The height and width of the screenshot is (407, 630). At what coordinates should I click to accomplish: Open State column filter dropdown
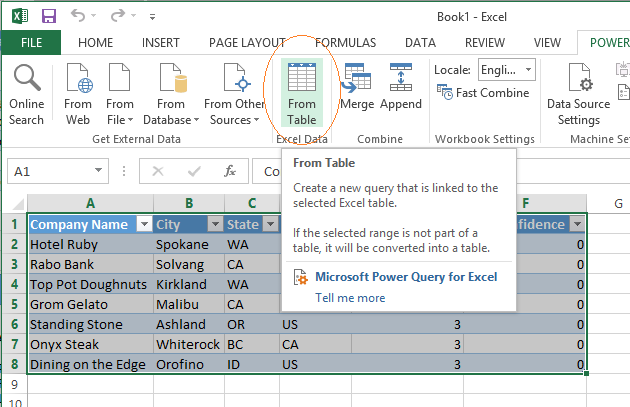coord(270,224)
